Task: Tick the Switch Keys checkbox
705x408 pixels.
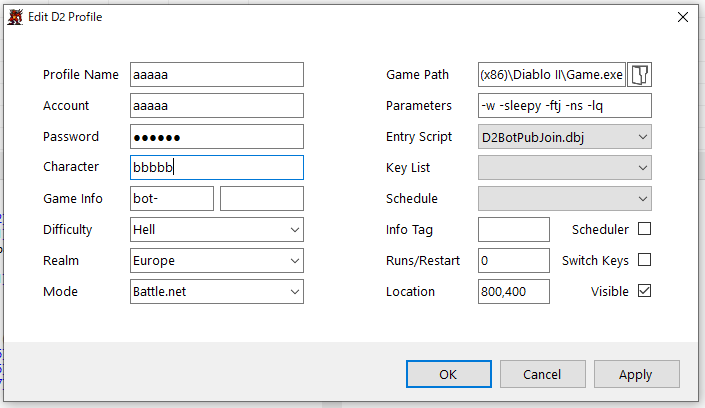Action: pos(644,260)
